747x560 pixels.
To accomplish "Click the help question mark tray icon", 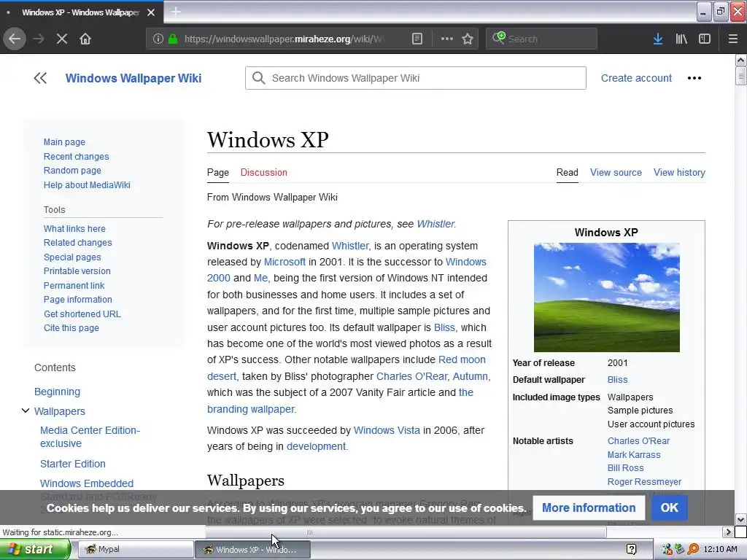I will 632,550.
